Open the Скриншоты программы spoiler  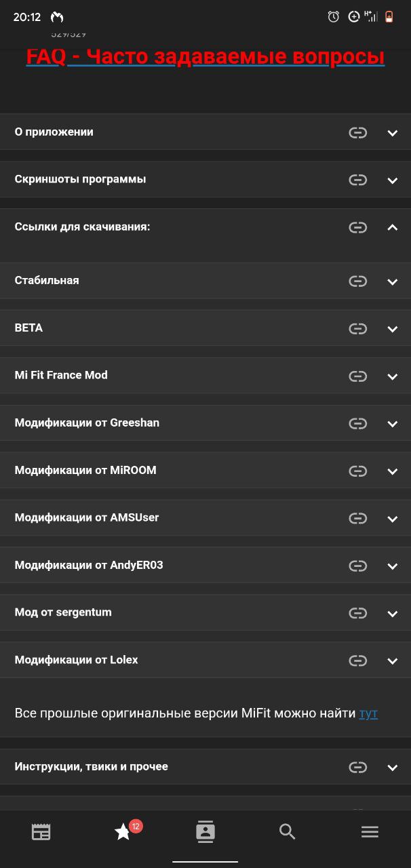[206, 180]
